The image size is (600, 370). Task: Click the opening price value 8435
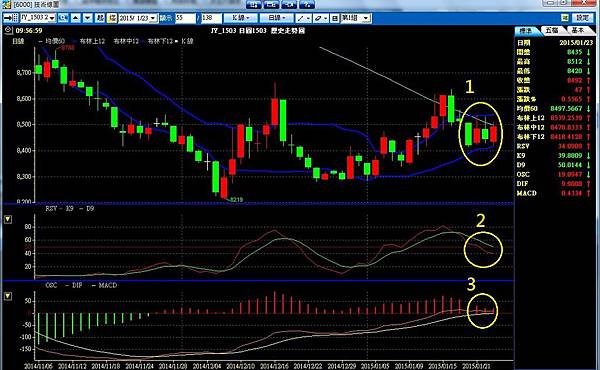pyautogui.click(x=574, y=52)
